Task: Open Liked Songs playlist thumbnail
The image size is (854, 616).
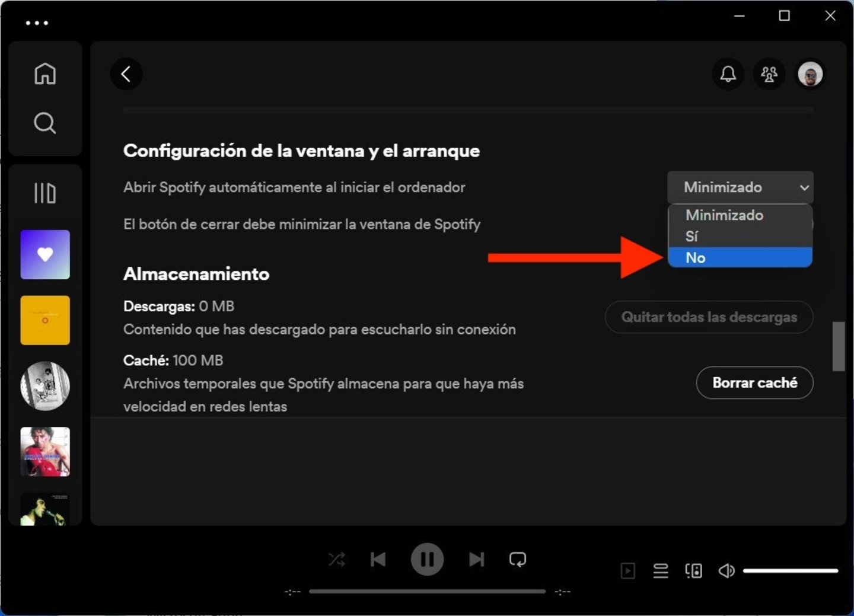Action: pyautogui.click(x=45, y=254)
